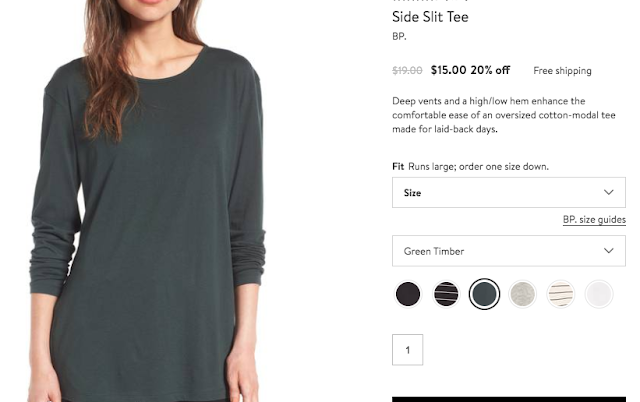Click the Free shipping label
The height and width of the screenshot is (402, 640).
tap(562, 71)
